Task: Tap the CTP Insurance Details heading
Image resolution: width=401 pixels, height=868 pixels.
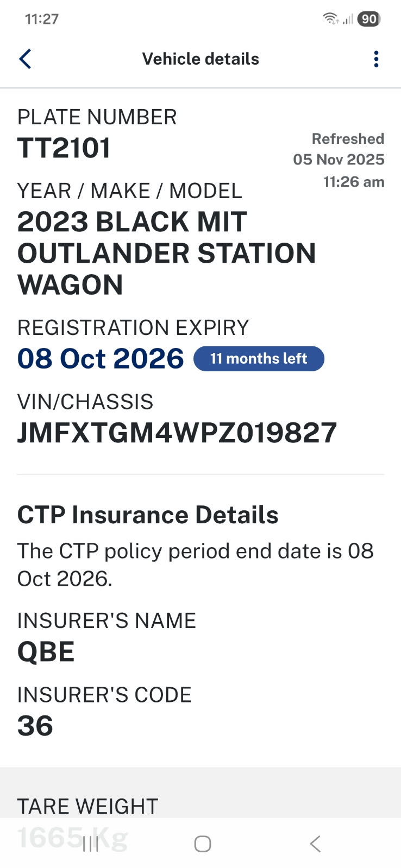Action: 148,515
